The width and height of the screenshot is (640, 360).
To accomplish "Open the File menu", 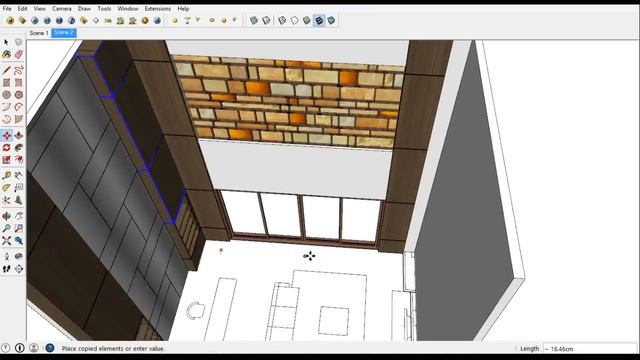I will point(7,8).
